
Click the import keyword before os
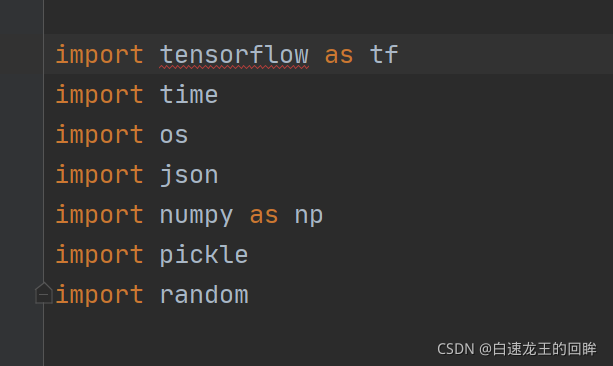[99, 135]
